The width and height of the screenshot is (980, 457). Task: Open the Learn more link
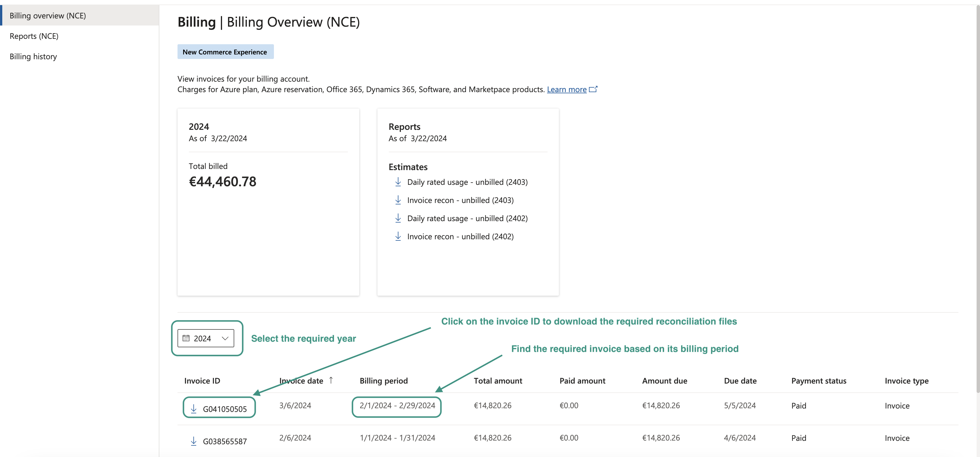coord(567,89)
